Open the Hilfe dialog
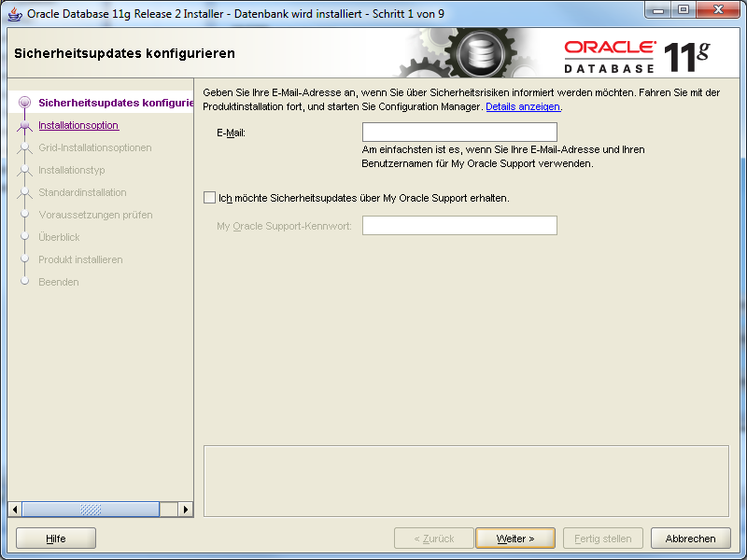Screen dimensions: 747x560 tap(55, 538)
